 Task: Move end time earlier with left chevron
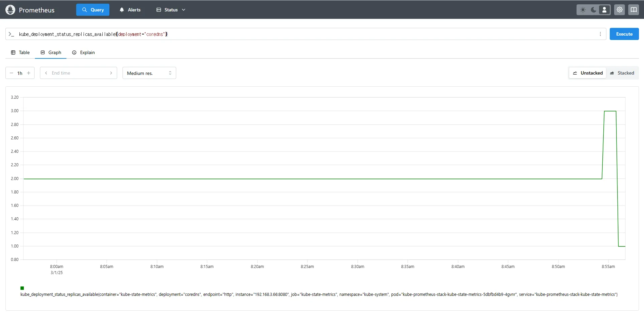(x=46, y=73)
